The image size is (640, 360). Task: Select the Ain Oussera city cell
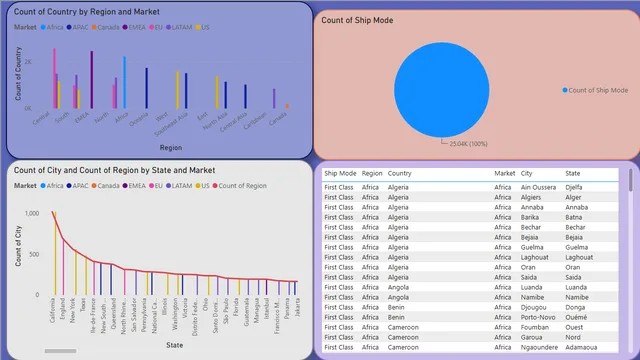pyautogui.click(x=538, y=187)
